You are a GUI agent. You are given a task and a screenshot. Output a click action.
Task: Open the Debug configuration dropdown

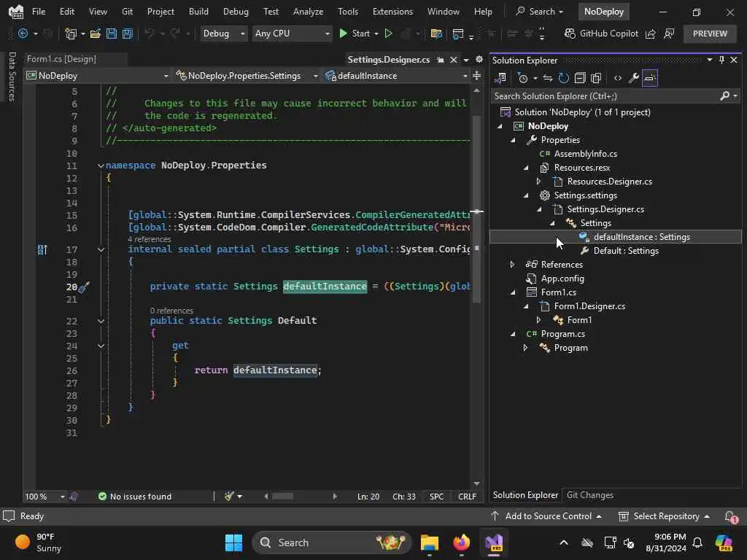tap(223, 34)
